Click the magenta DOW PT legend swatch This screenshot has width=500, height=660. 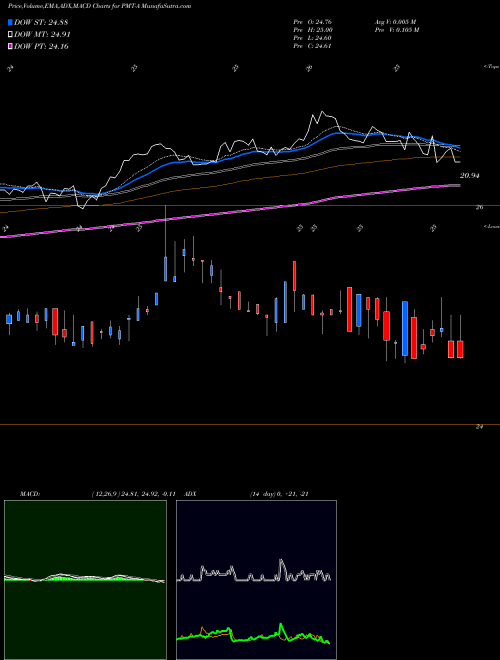10,46
